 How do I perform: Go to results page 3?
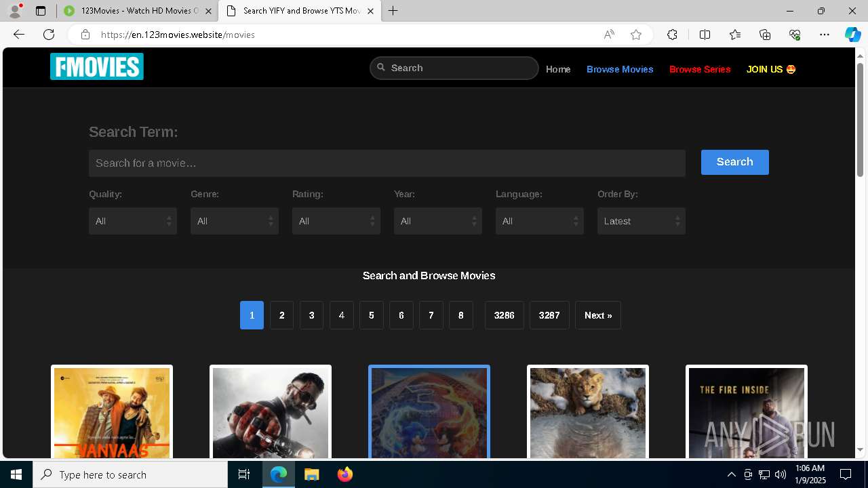click(x=312, y=315)
